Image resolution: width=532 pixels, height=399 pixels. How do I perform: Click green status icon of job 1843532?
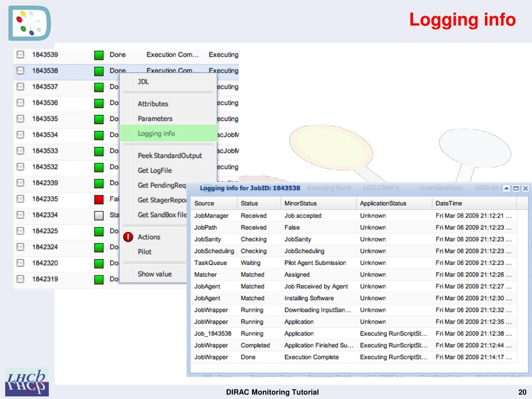pos(99,167)
